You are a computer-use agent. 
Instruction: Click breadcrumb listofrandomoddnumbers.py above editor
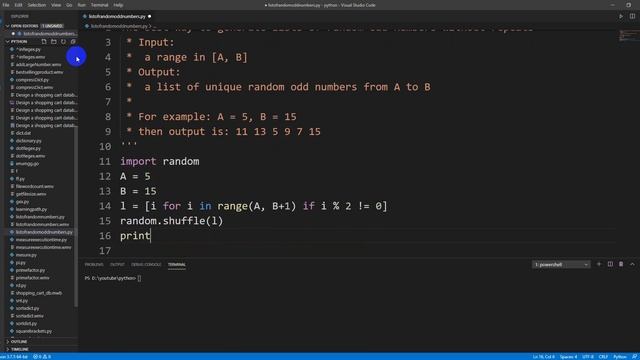(118, 26)
